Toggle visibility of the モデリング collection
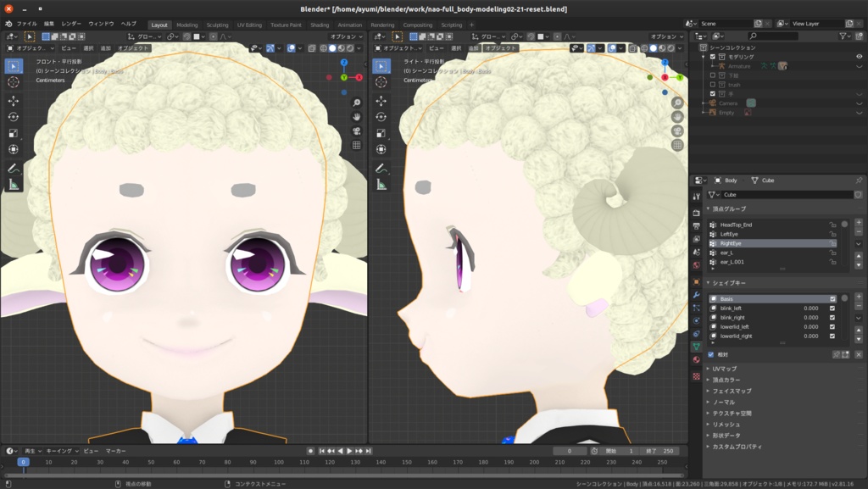The height and width of the screenshot is (489, 868). pos(860,57)
